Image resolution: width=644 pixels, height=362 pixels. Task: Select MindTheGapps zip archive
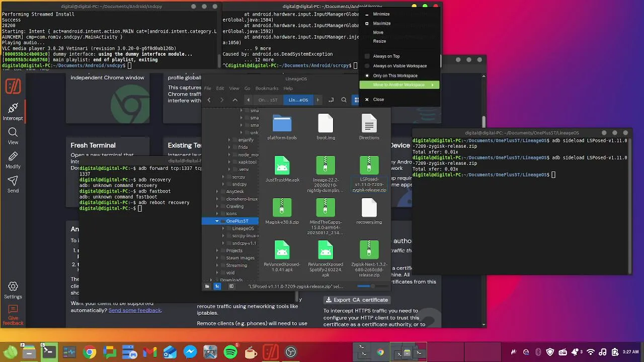click(x=326, y=217)
